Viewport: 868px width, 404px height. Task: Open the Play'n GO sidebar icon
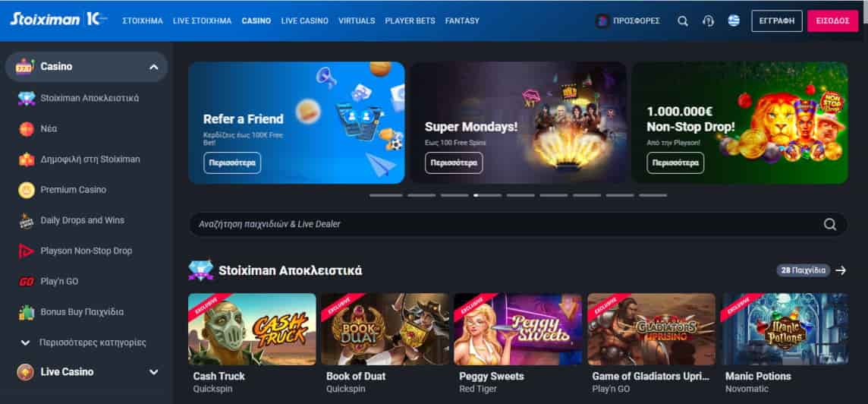[27, 282]
